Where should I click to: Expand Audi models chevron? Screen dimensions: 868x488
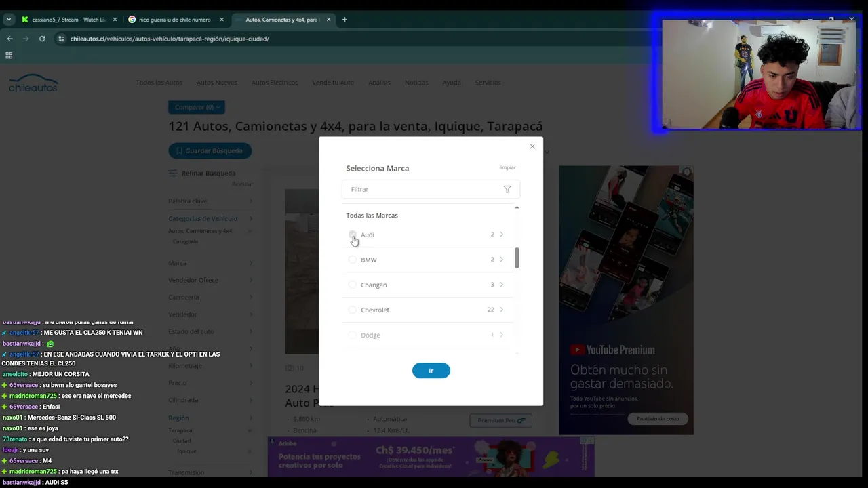point(501,235)
